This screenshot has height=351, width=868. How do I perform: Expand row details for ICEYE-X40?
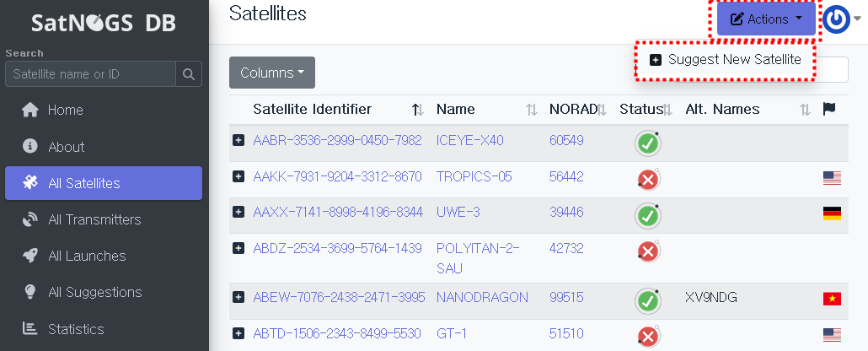click(x=238, y=140)
